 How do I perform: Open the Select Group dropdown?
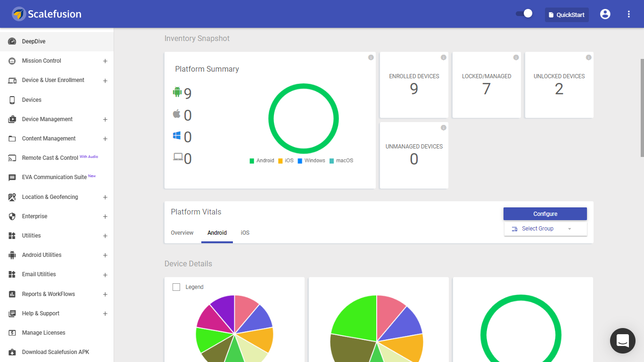[545, 229]
